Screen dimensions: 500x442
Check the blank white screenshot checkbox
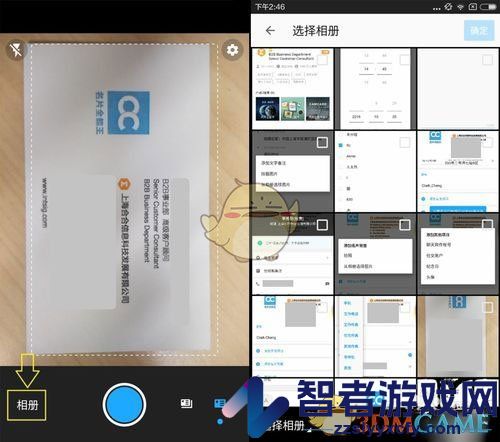[x=487, y=60]
